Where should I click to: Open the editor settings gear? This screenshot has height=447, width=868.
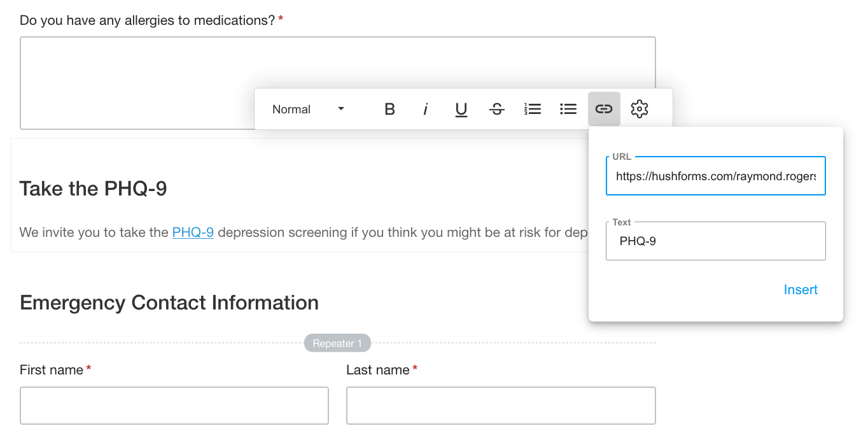pos(639,109)
